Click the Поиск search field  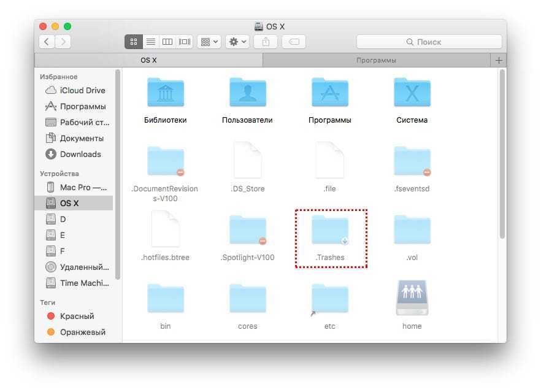pyautogui.click(x=429, y=42)
